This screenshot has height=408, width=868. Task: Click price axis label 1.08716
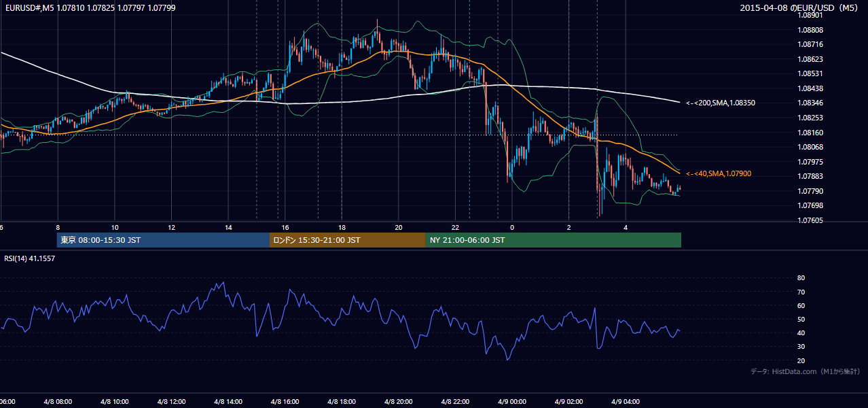click(810, 44)
